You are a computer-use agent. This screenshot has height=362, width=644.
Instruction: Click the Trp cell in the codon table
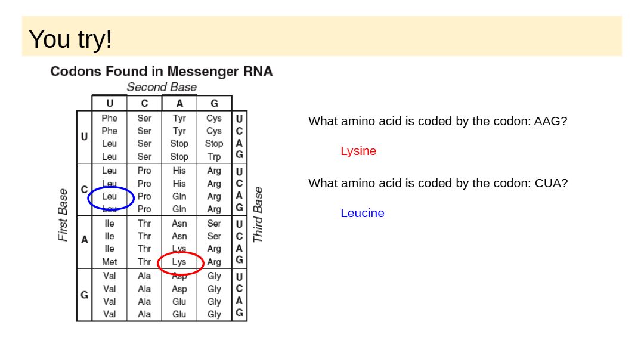pos(214,157)
